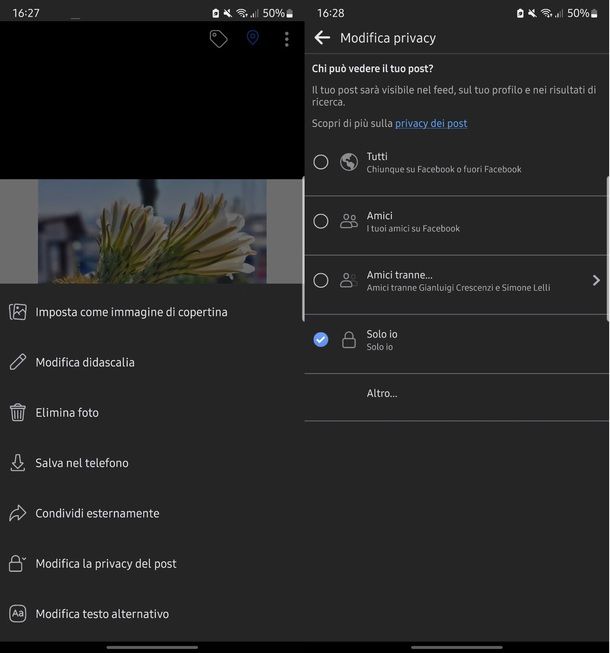Screen dimensions: 610x653
Task: Tap the trash icon for Elimina foto
Action: (x=18, y=412)
